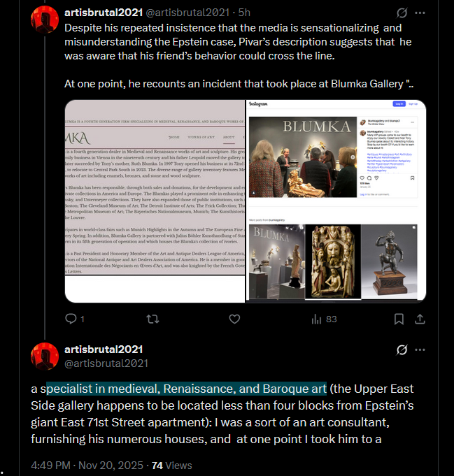454x476 pixels.
Task: Click Grok icon on the second tweet
Action: (402, 349)
